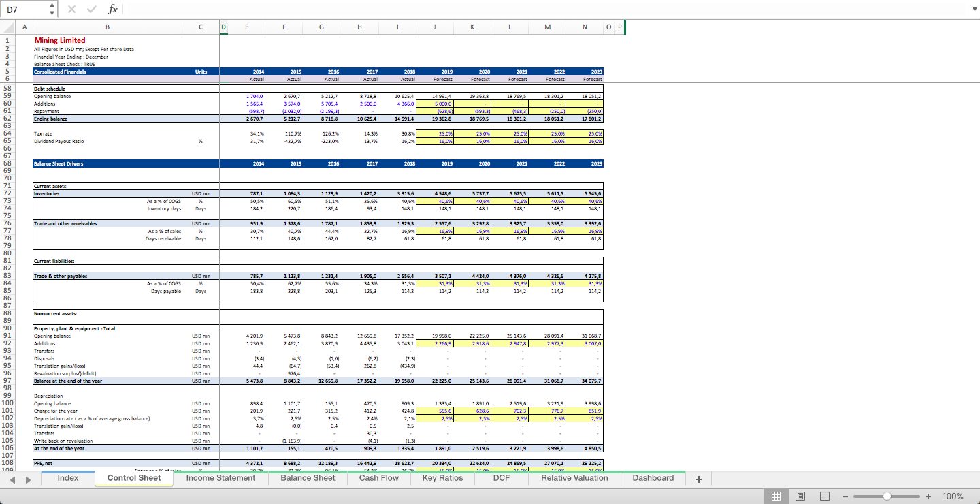Select the Ending balance label cell
980x504 pixels.
(50, 119)
